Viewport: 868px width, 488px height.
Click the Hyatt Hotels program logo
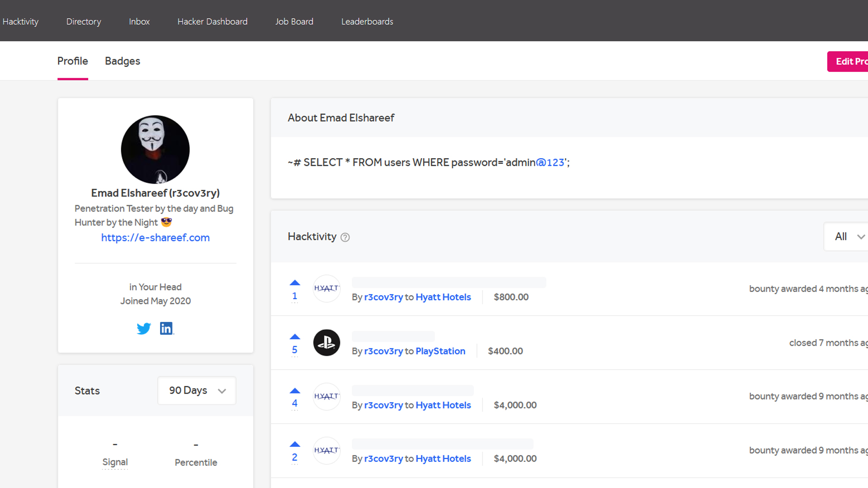[326, 289]
